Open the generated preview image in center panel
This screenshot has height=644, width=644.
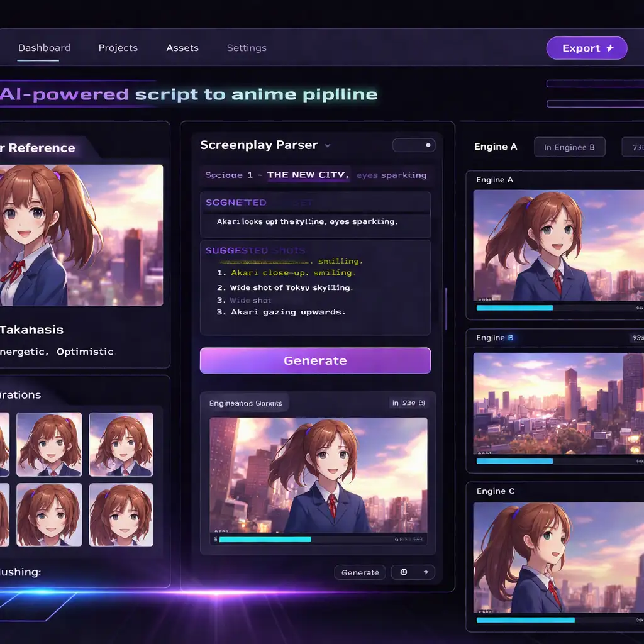pos(318,475)
